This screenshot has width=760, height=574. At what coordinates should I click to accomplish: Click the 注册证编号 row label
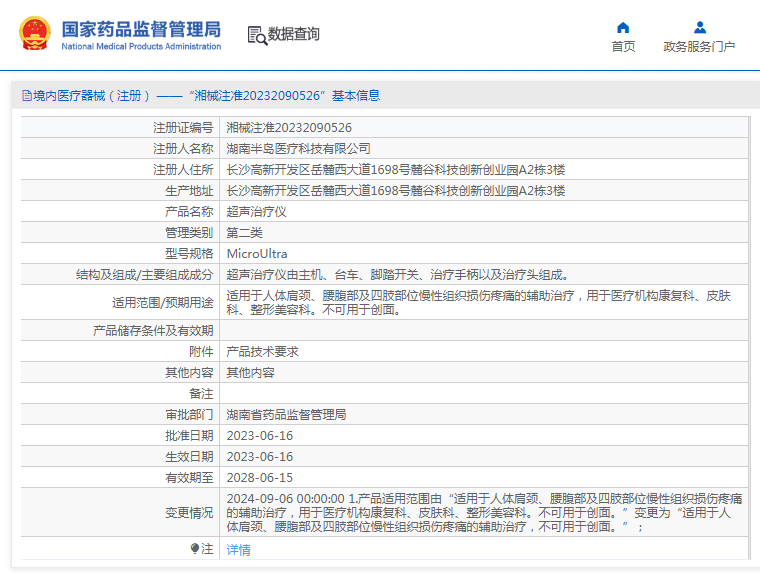pos(183,128)
